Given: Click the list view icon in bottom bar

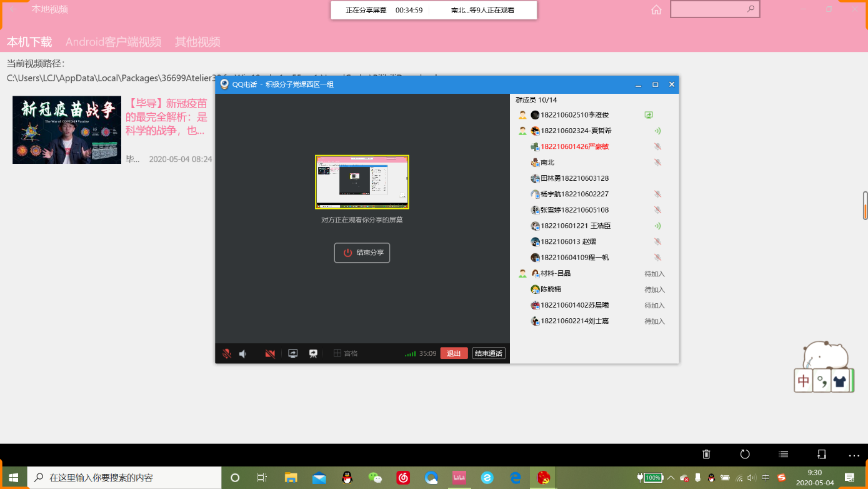Looking at the screenshot, I should coord(784,455).
